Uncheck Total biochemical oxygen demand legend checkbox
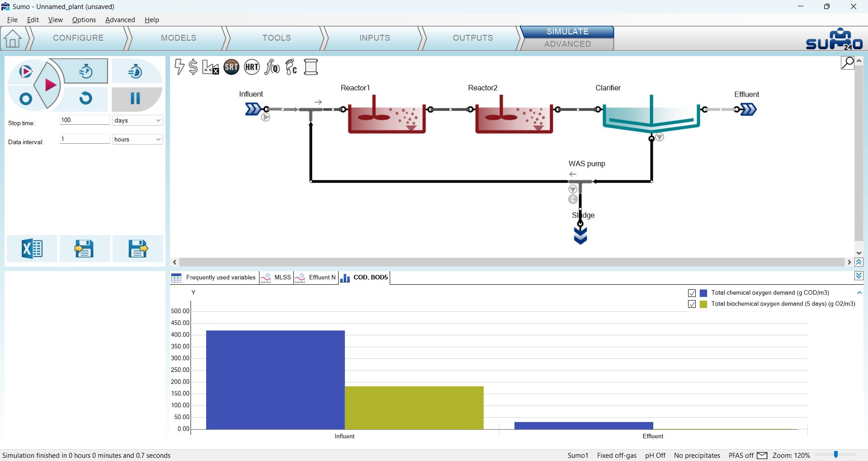Image resolution: width=868 pixels, height=461 pixels. coord(692,304)
